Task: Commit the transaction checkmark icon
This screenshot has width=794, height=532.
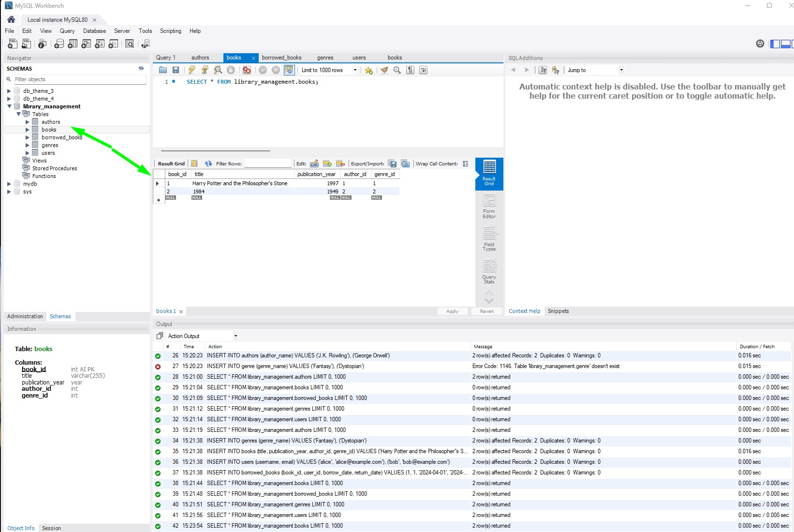Action: point(263,70)
